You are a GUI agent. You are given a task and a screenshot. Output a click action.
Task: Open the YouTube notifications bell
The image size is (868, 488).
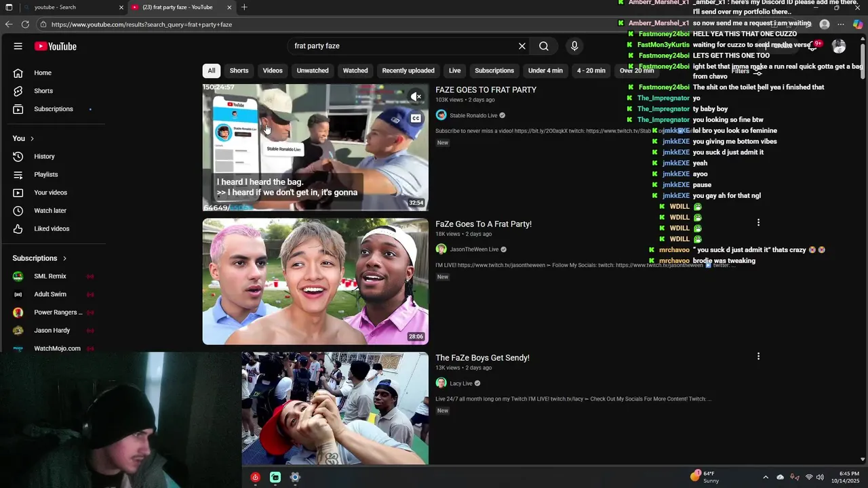[812, 46]
